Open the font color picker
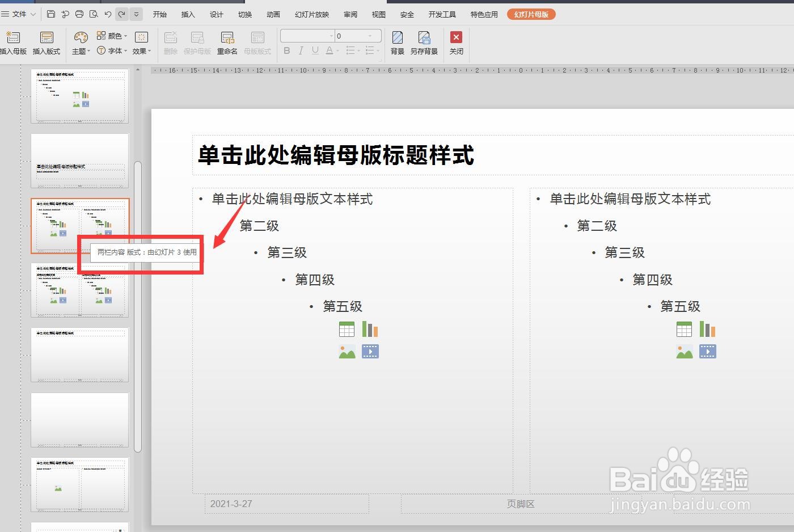This screenshot has width=794, height=532. click(330, 50)
